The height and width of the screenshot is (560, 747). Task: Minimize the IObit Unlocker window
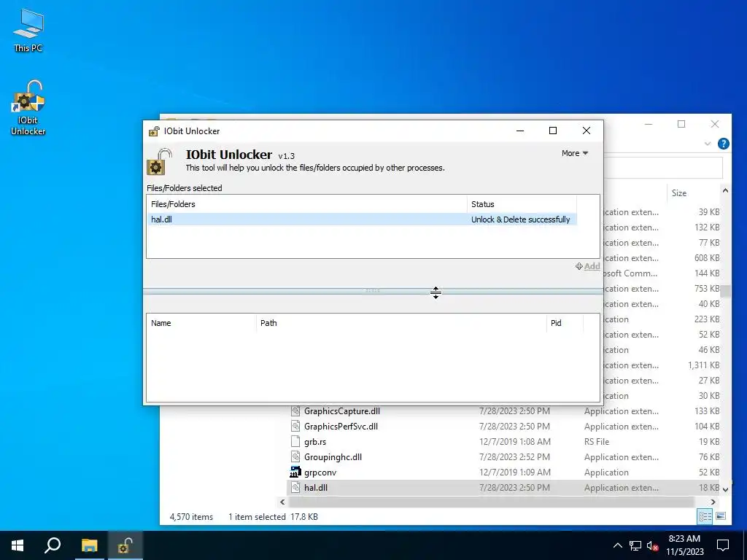[520, 131]
